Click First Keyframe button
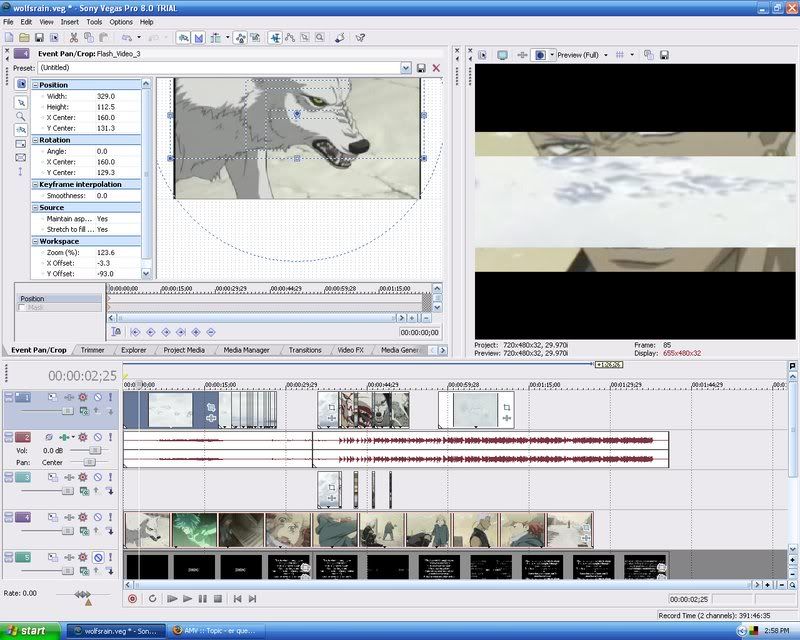The height and width of the screenshot is (640, 800). [135, 332]
